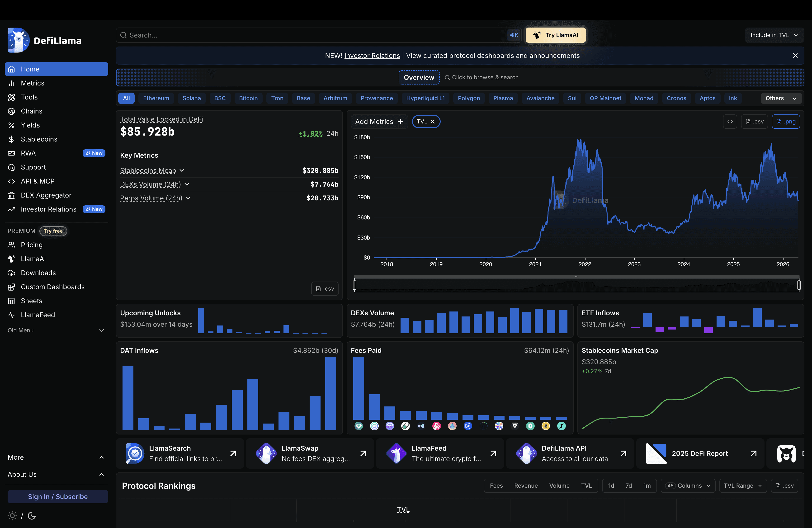Toggle 7d period in Protocol Rankings
Screen dimensions: 812x528
pyautogui.click(x=628, y=486)
